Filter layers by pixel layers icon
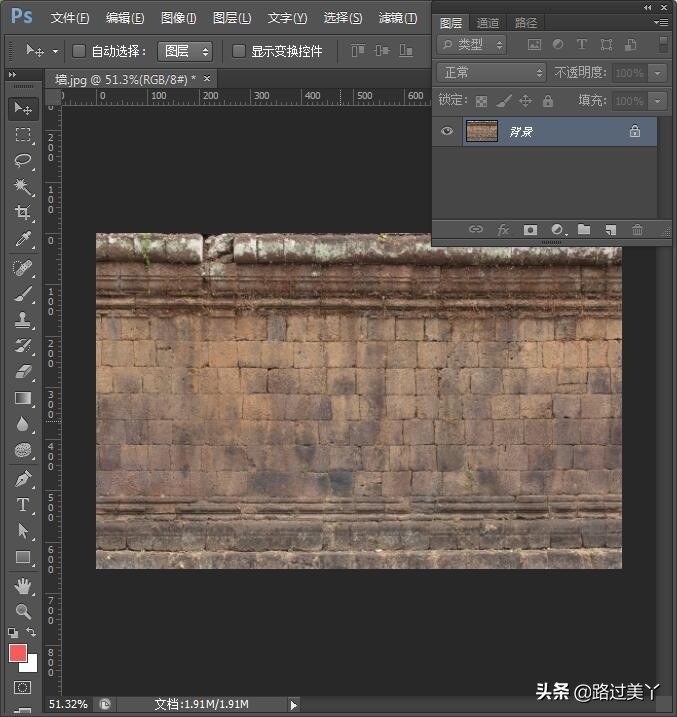Image resolution: width=677 pixels, height=717 pixels. pyautogui.click(x=534, y=44)
